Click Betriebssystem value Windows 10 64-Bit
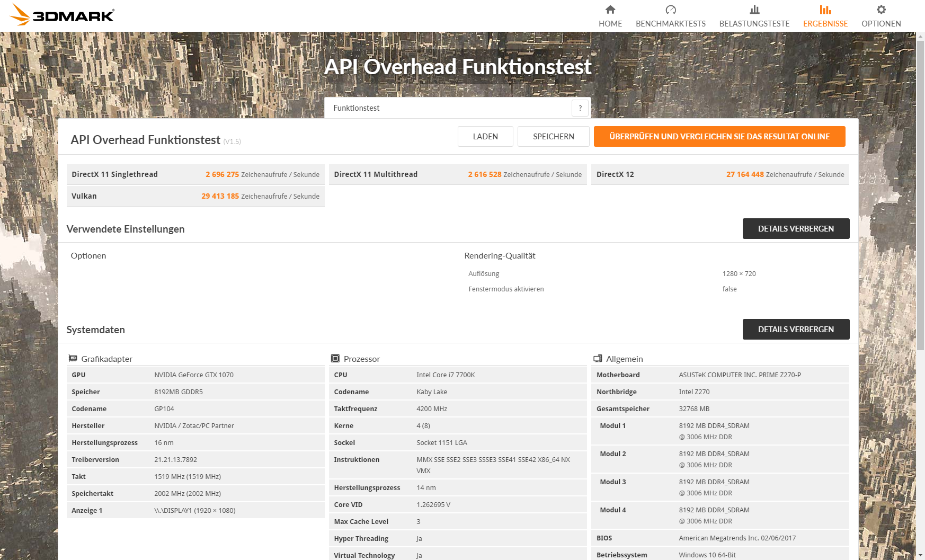Viewport: 925px width, 560px height. (707, 555)
